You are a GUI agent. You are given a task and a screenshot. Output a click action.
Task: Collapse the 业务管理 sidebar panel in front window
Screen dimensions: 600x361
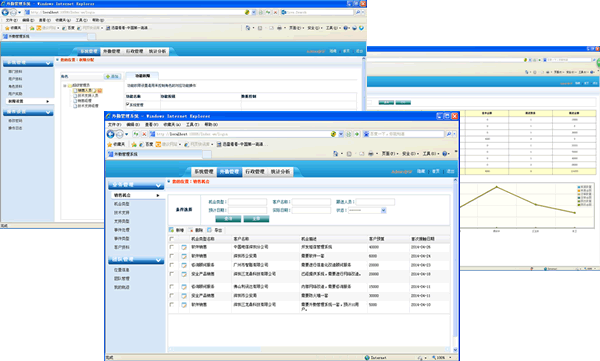coord(158,185)
